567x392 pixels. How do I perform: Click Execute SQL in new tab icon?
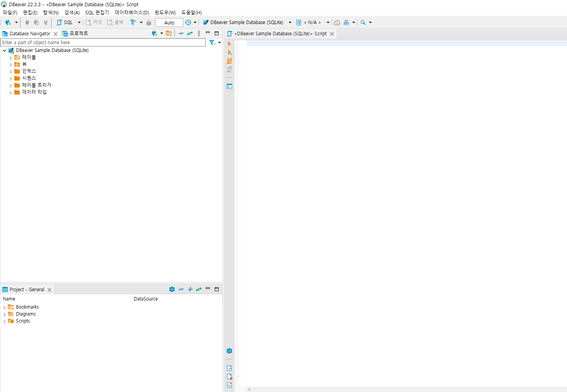(x=229, y=52)
